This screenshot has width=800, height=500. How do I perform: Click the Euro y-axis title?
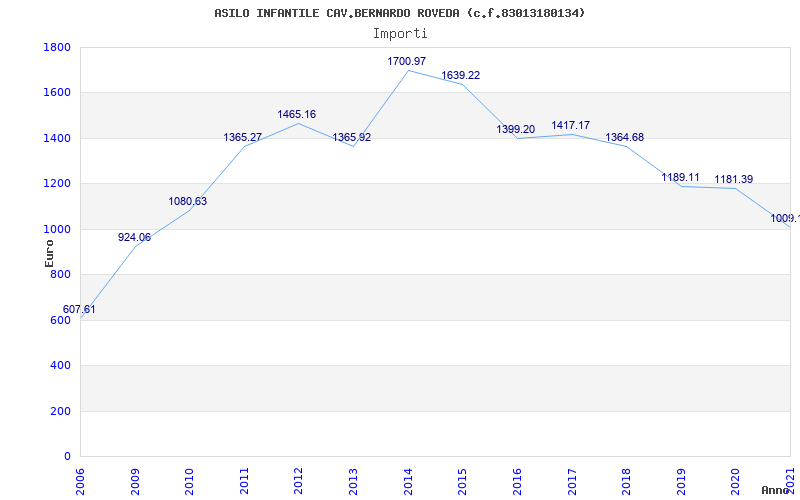click(49, 254)
